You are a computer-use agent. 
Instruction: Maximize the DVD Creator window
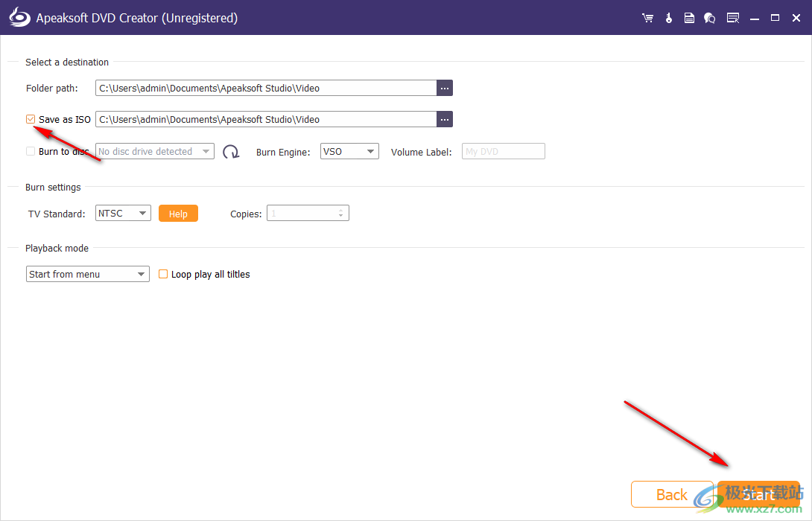(775, 18)
